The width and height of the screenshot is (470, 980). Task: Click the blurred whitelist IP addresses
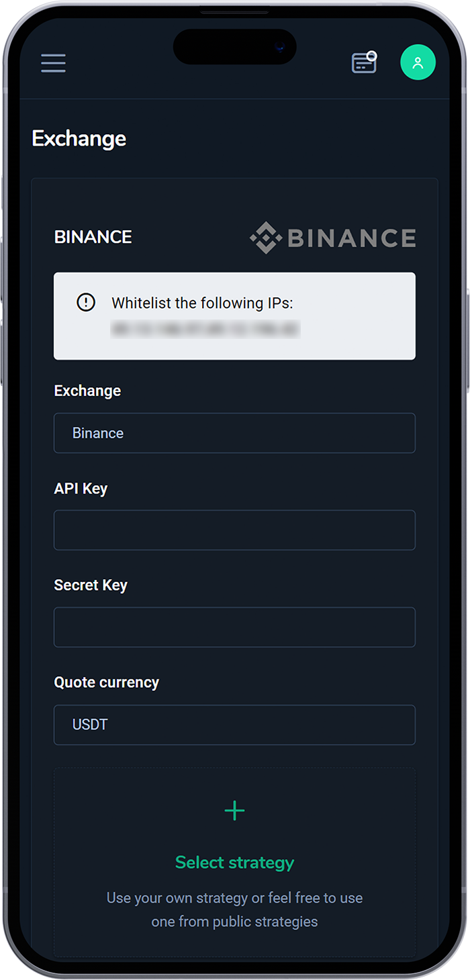coord(205,329)
